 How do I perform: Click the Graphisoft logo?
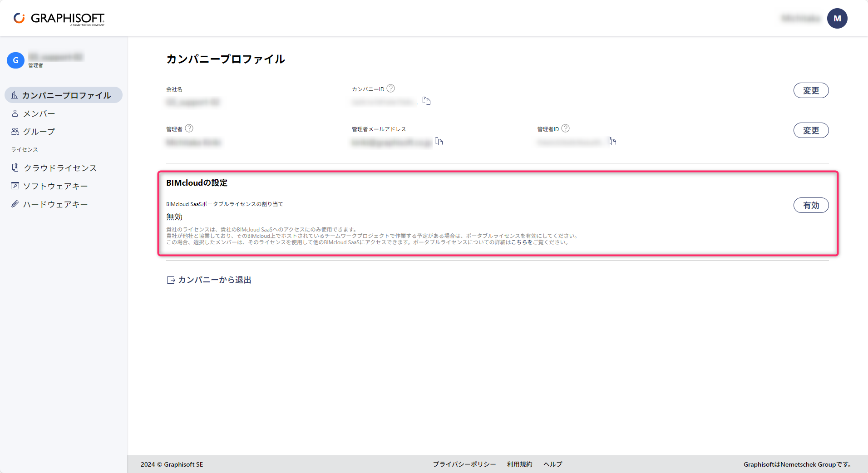(59, 19)
